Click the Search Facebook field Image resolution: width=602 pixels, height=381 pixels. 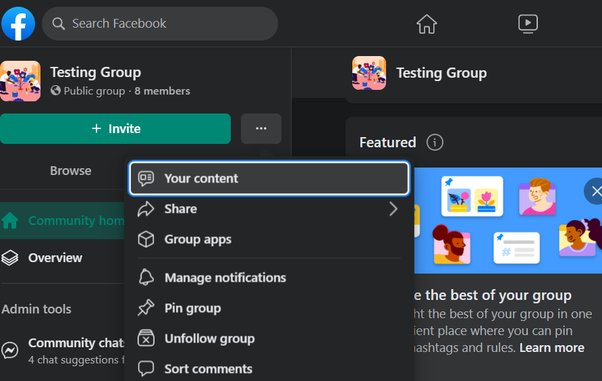coord(160,23)
